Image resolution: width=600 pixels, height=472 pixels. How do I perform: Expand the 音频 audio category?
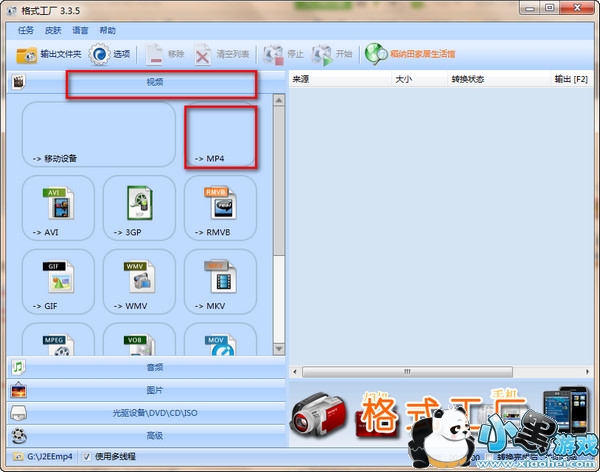pyautogui.click(x=146, y=367)
